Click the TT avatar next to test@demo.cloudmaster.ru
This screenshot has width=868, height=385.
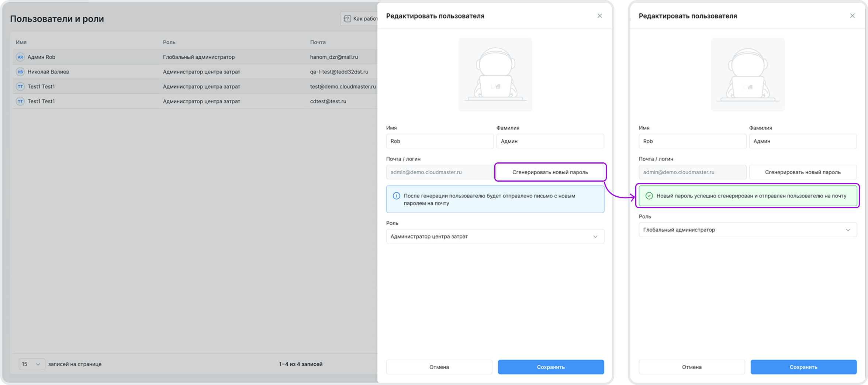click(x=20, y=87)
